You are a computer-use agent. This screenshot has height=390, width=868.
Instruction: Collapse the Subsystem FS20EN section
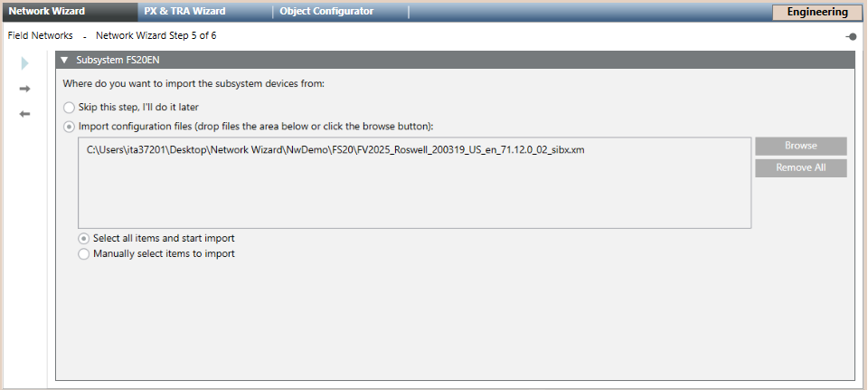(64, 61)
